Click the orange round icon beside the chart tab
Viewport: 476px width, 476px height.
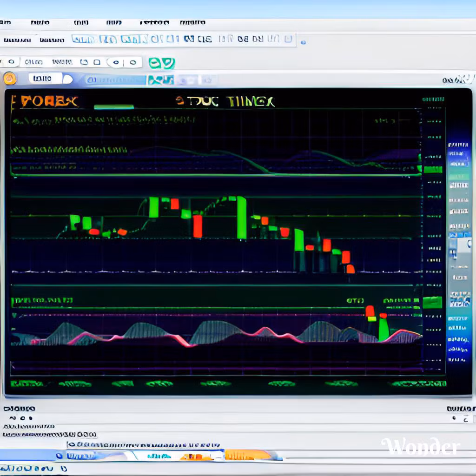click(x=10, y=79)
